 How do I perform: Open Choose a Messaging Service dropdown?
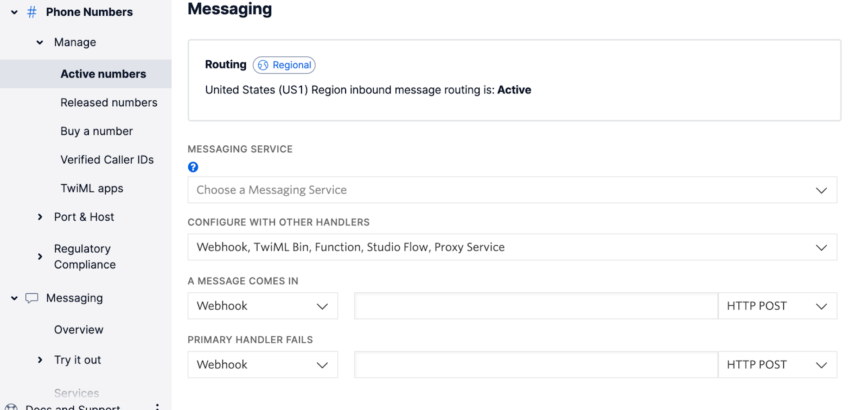click(x=512, y=190)
